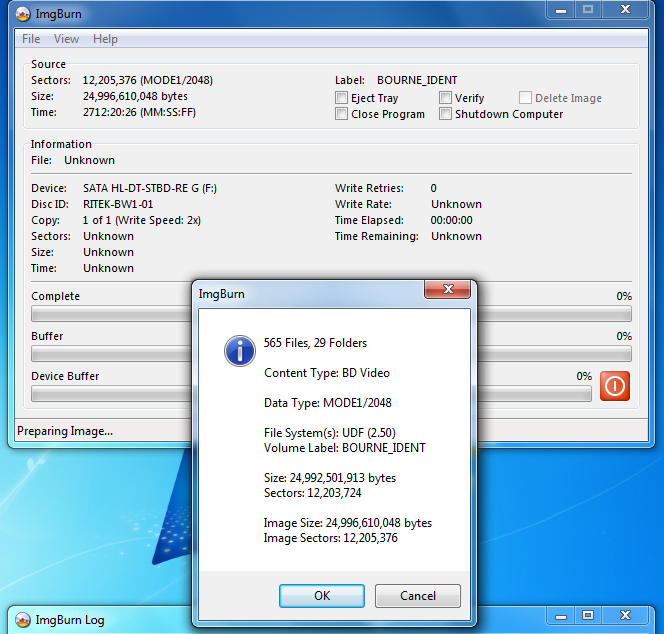Click the source size '24,996,610,048 bytes'
The width and height of the screenshot is (664, 634).
click(135, 97)
